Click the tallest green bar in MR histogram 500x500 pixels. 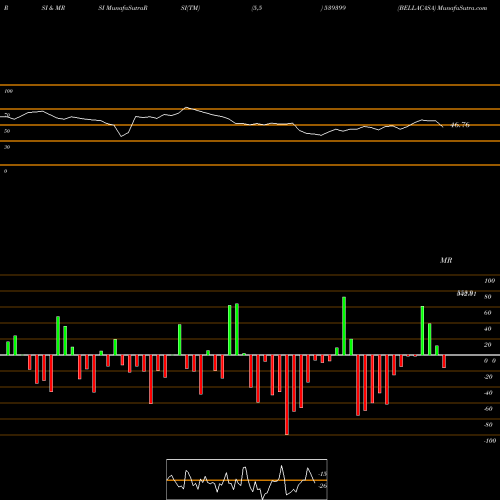(x=344, y=326)
